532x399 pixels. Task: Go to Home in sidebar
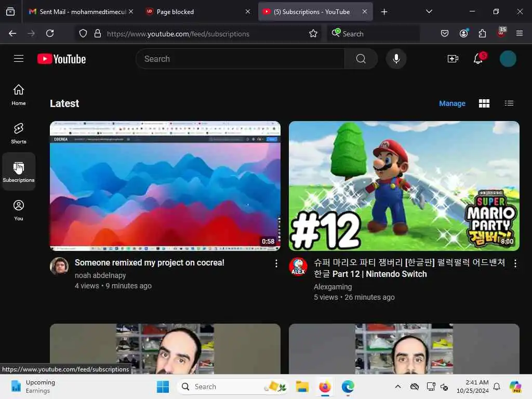[19, 95]
